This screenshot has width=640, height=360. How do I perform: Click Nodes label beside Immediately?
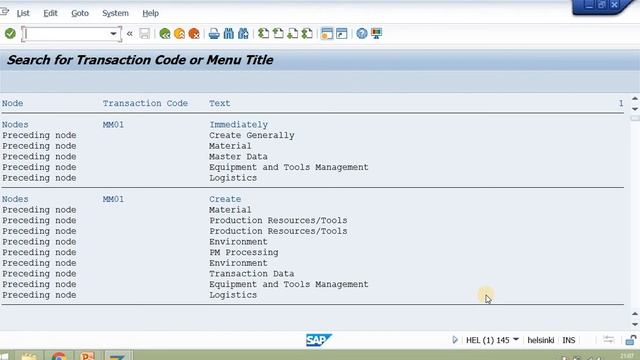(15, 124)
